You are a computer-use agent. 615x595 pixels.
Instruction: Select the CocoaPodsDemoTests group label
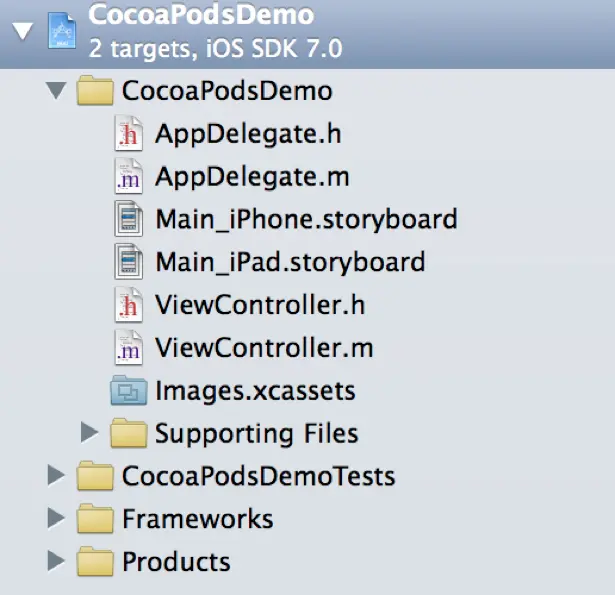258,476
